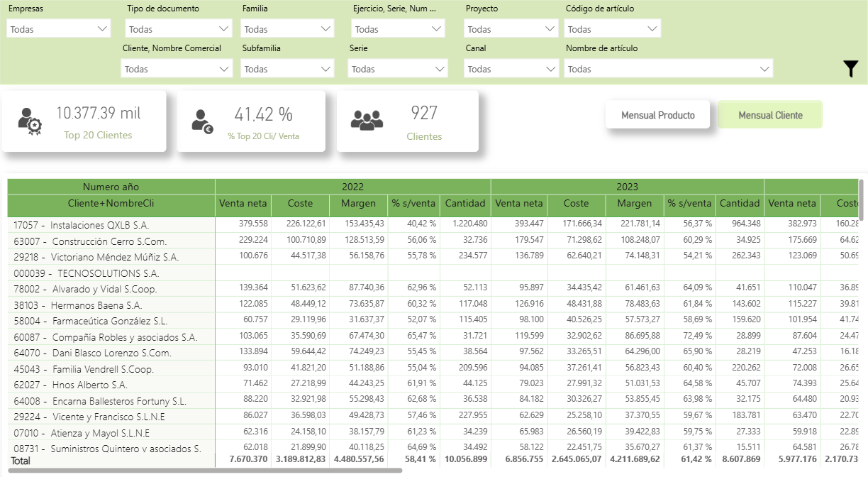Click the Cliente+NombreCli column header
Image resolution: width=868 pixels, height=477 pixels.
111,203
